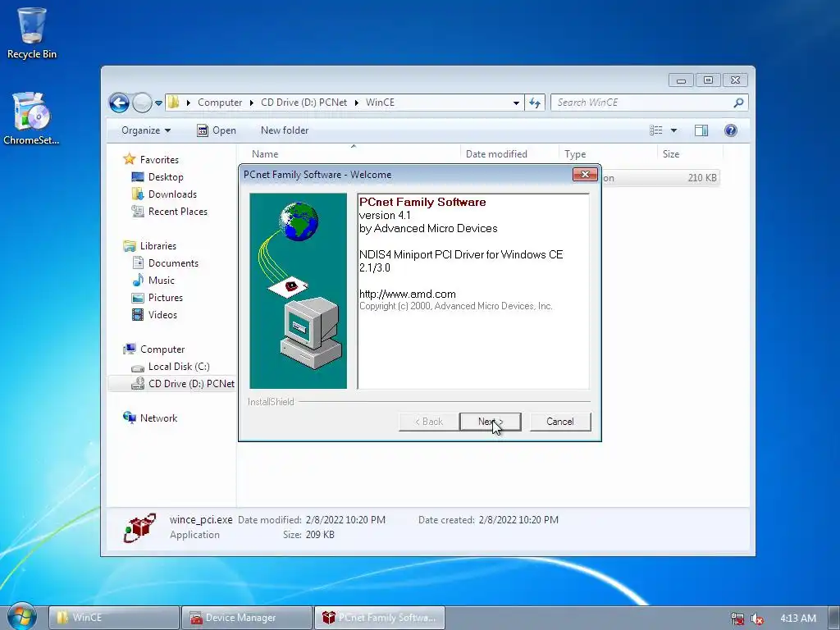This screenshot has width=840, height=630.
Task: Open the Organize menu
Action: 146,130
